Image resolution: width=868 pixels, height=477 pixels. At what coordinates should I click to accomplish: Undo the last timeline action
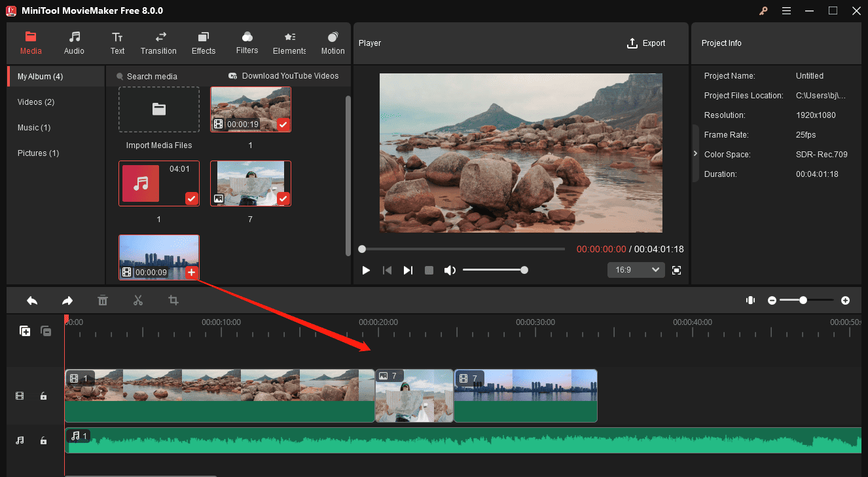coord(32,300)
